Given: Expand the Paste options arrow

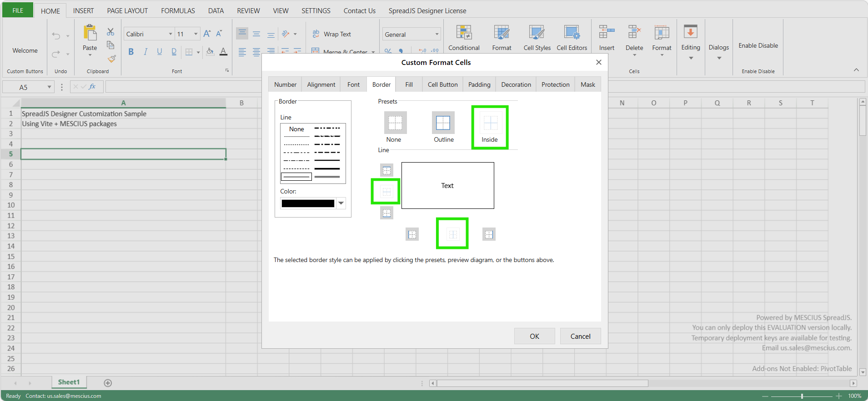Looking at the screenshot, I should click(x=90, y=55).
